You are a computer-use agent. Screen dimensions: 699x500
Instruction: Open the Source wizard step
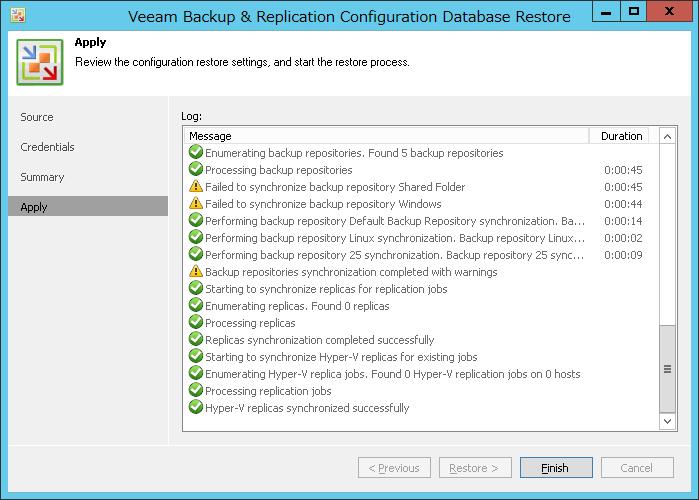37,117
